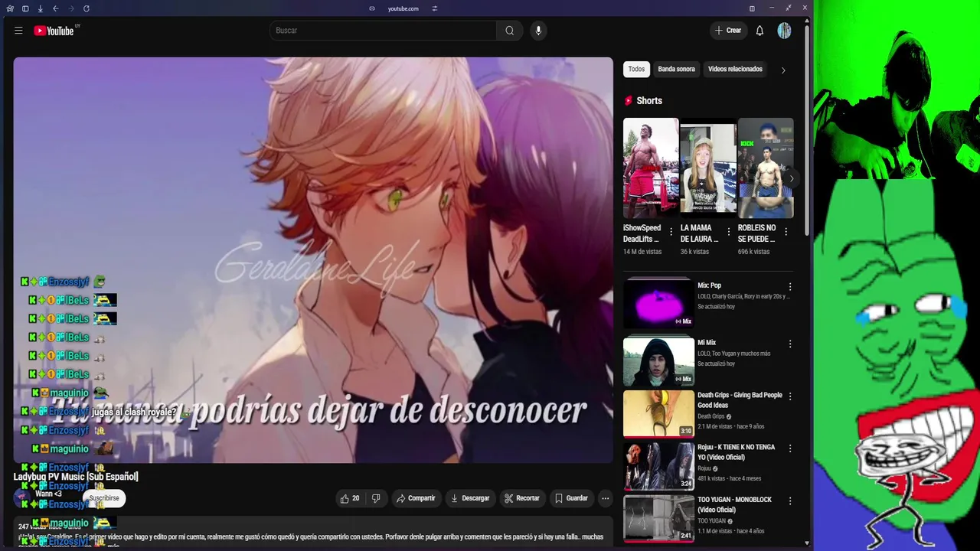Open the 'Mix: Pop' title text
Image resolution: width=980 pixels, height=551 pixels.
pyautogui.click(x=709, y=285)
